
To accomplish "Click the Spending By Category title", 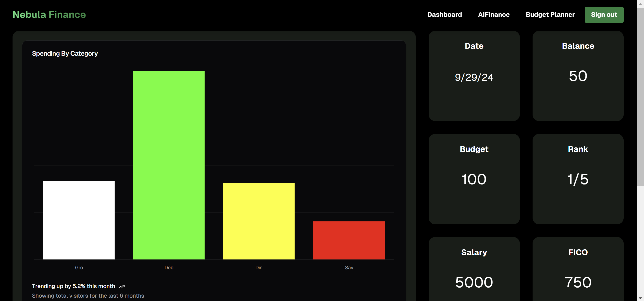I will 65,53.
